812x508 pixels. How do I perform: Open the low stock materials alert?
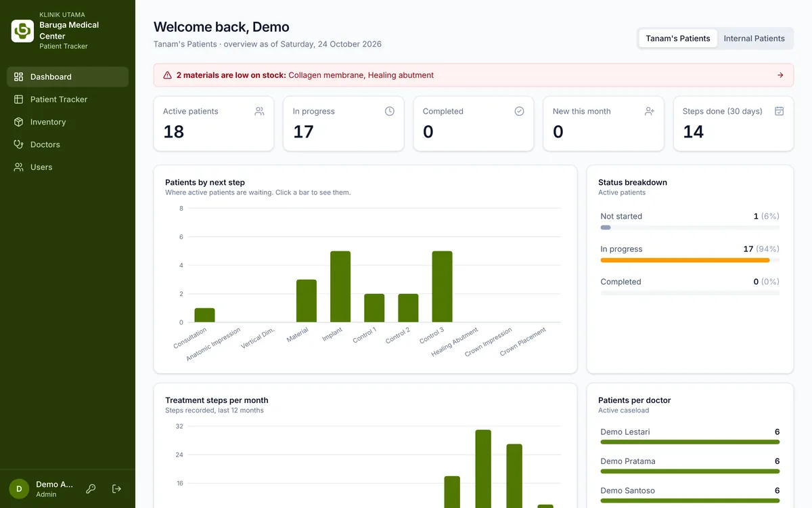tap(474, 75)
